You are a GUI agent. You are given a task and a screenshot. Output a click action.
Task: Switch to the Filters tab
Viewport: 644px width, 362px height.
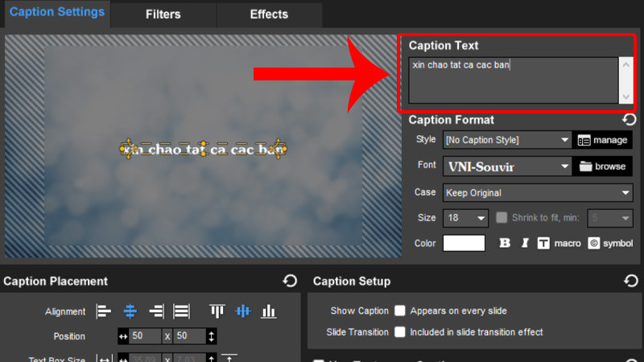163,14
